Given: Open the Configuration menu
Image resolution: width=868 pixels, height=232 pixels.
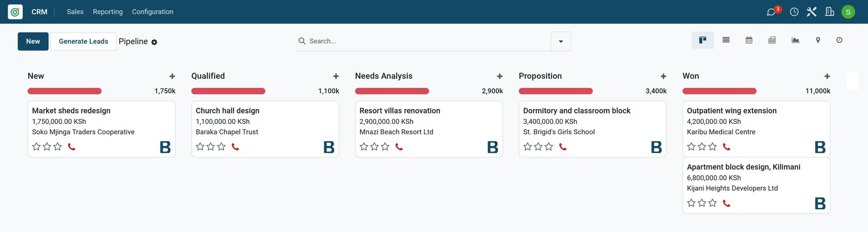Looking at the screenshot, I should click(152, 12).
